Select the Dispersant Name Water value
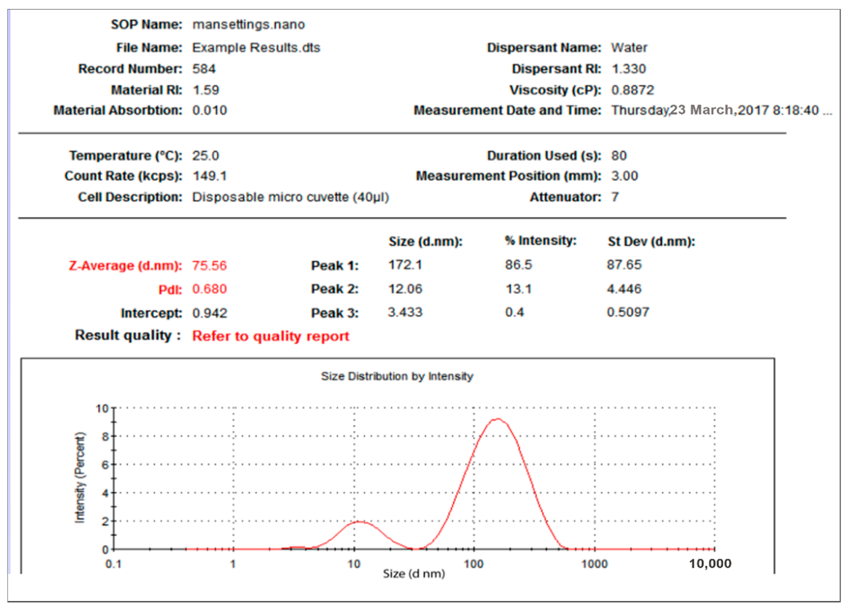This screenshot has height=616, width=849. point(630,47)
